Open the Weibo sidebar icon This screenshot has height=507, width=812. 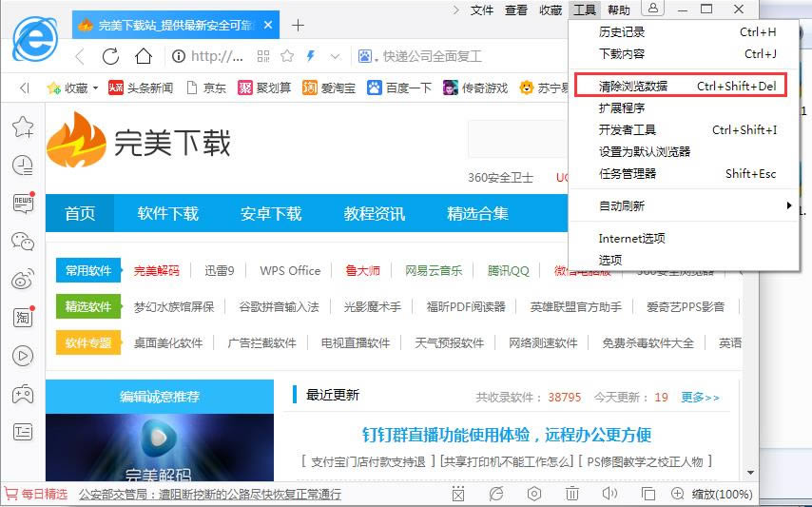pos(23,280)
